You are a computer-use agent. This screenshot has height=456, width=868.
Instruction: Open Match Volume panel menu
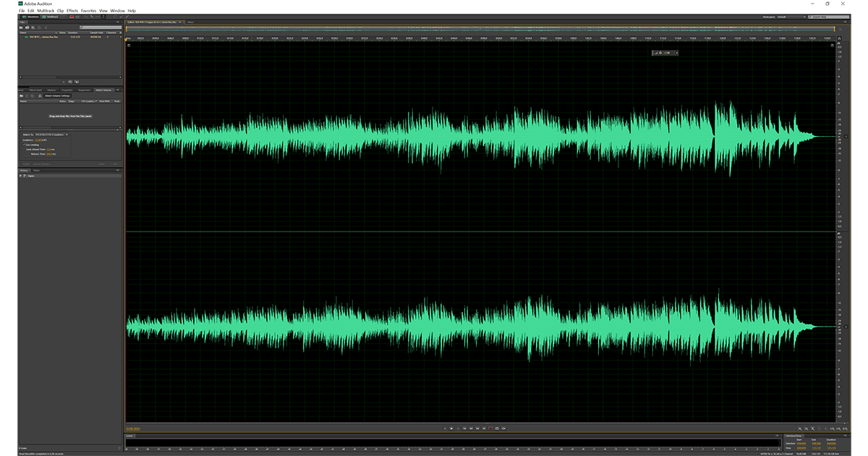point(118,90)
